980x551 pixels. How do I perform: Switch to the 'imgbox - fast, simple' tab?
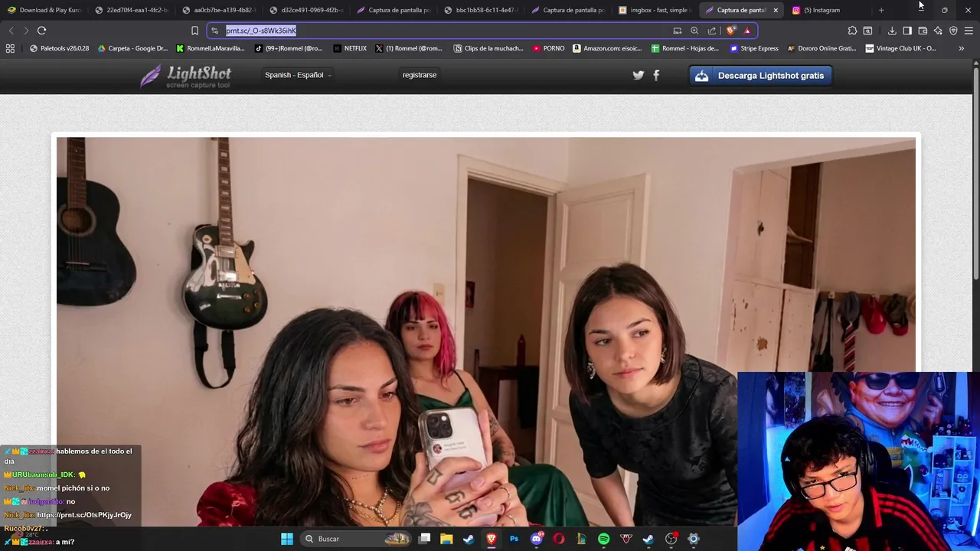pyautogui.click(x=654, y=10)
